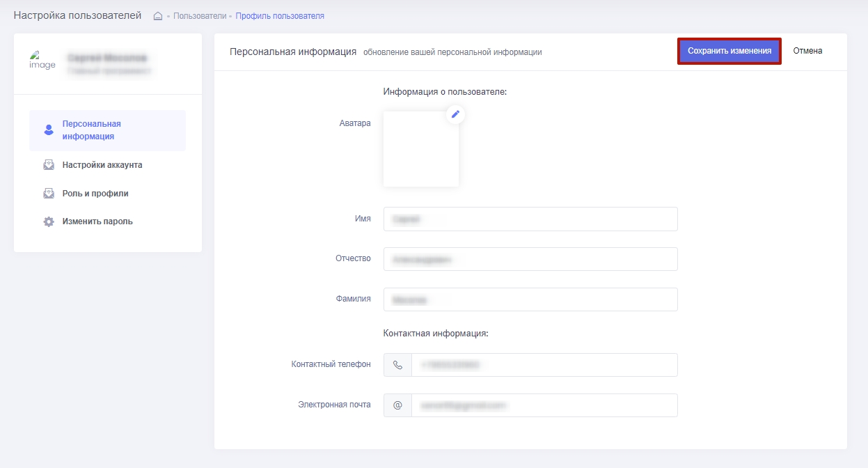This screenshot has width=868, height=468.
Task: Click the @ icon beside email field
Action: tap(397, 405)
